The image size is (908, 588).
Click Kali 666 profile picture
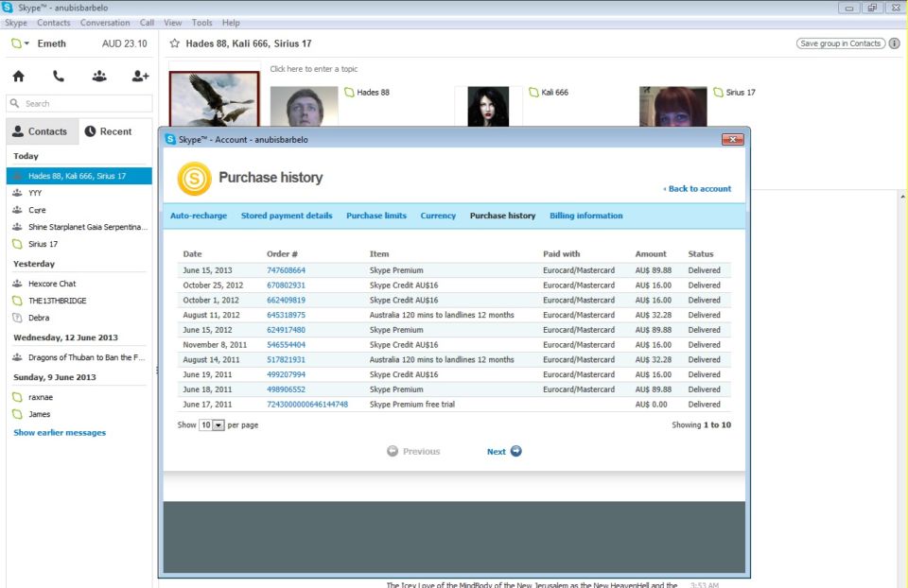pos(488,107)
